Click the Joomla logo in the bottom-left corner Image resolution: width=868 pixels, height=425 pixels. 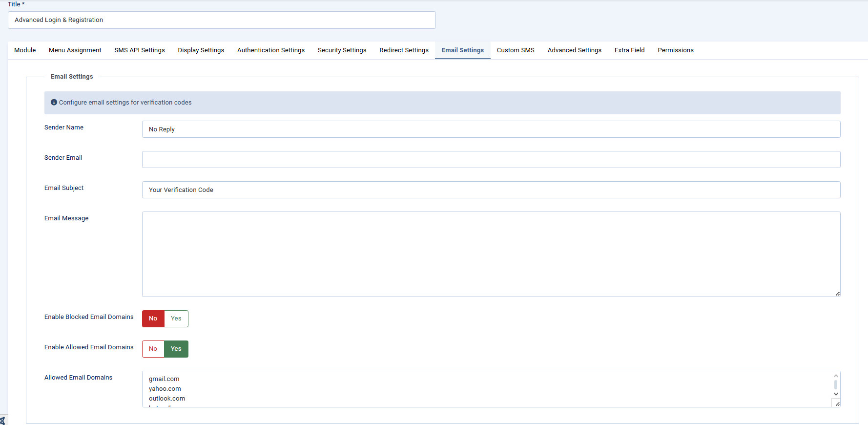(2, 421)
